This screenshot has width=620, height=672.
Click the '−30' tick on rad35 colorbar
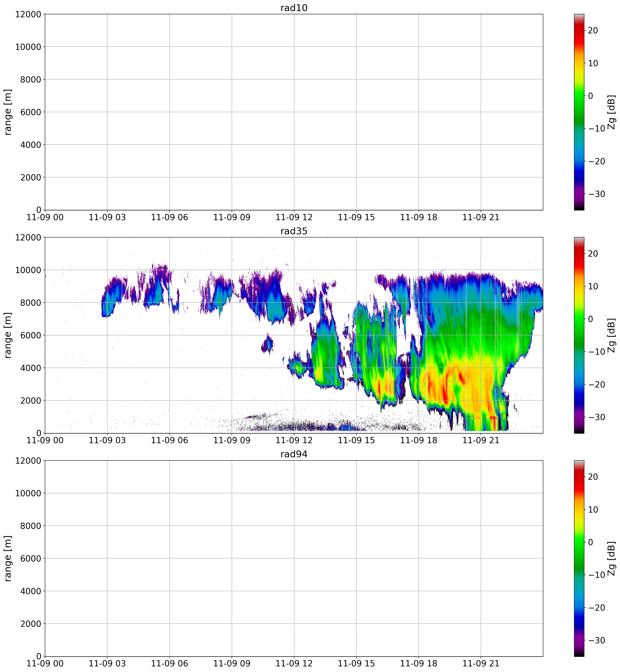[x=597, y=417]
